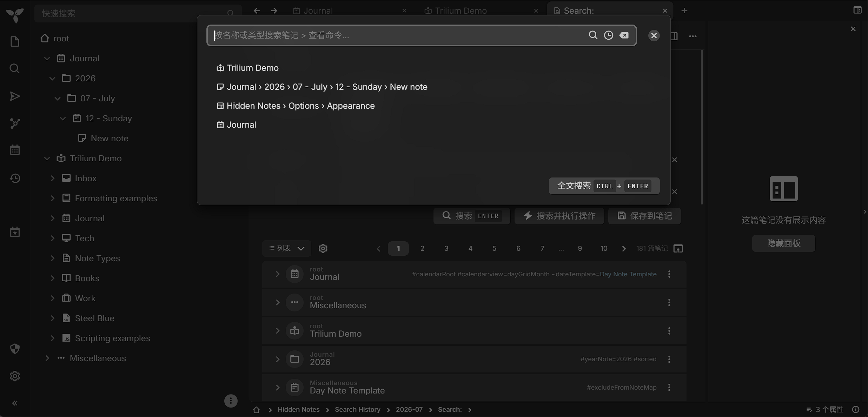Screen dimensions: 868x417
Task: Open jump-to-note paper plane icon
Action: 15,96
